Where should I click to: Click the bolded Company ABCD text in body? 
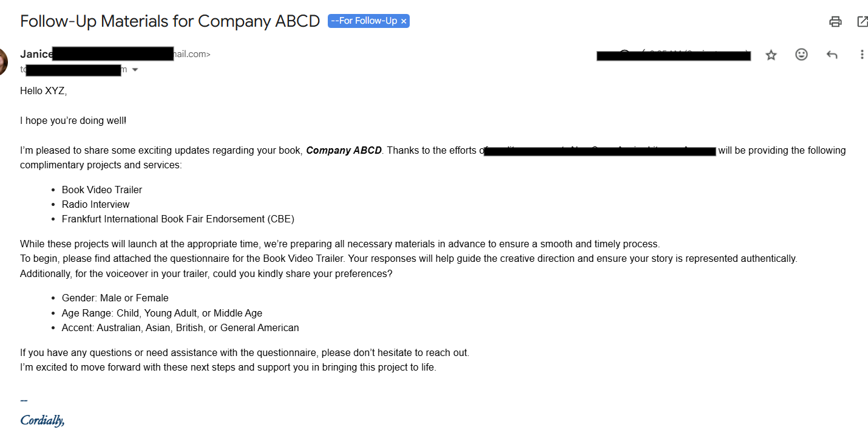344,150
